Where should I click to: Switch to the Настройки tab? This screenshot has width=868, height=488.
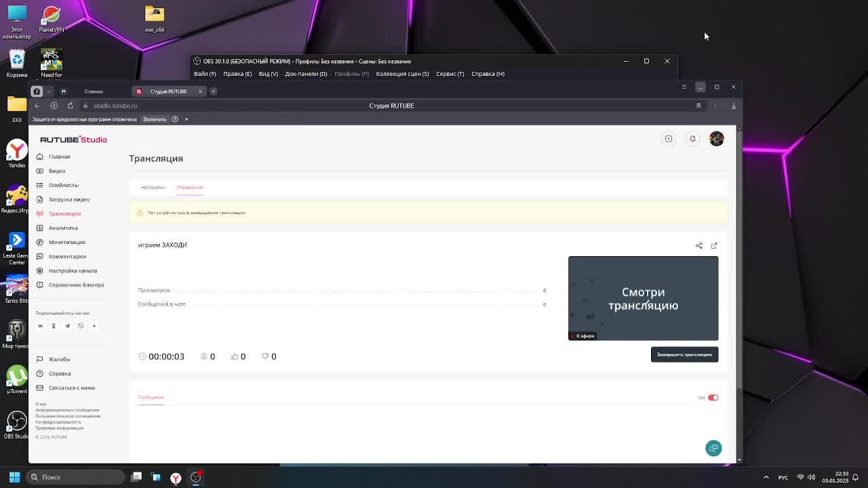pos(153,187)
